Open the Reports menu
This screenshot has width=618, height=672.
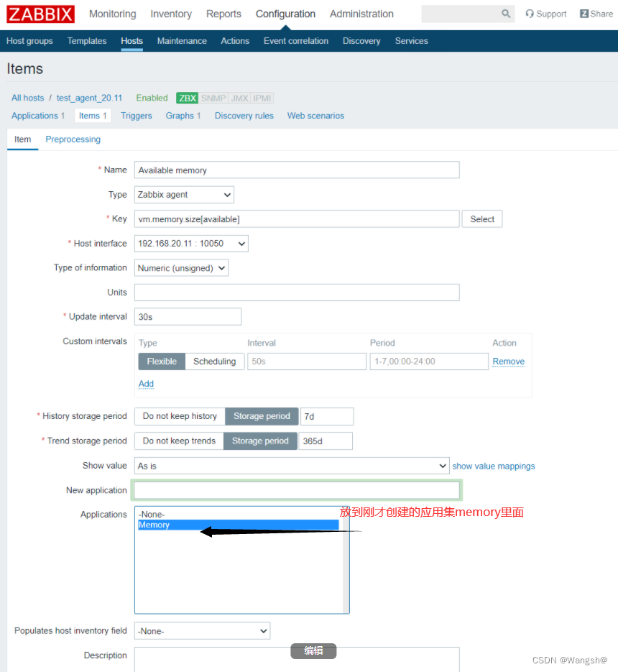click(x=223, y=14)
